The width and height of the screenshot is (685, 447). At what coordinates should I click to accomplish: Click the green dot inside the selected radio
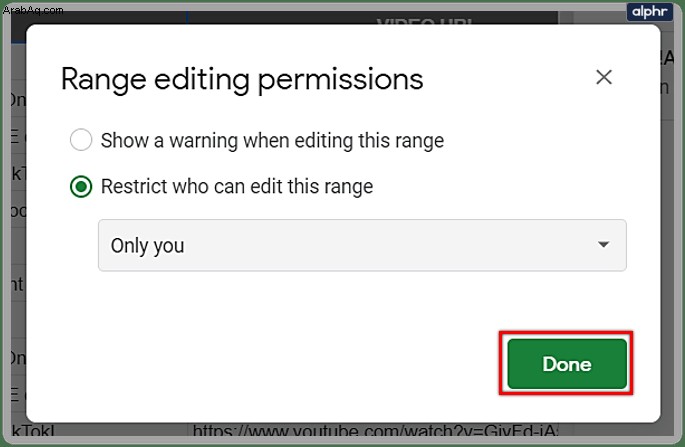click(81, 187)
